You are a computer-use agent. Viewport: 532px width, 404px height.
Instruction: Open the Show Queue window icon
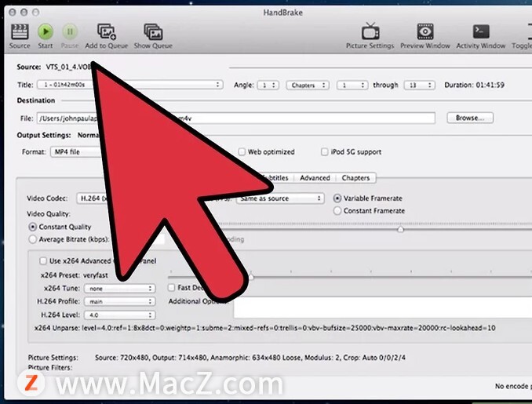point(153,32)
